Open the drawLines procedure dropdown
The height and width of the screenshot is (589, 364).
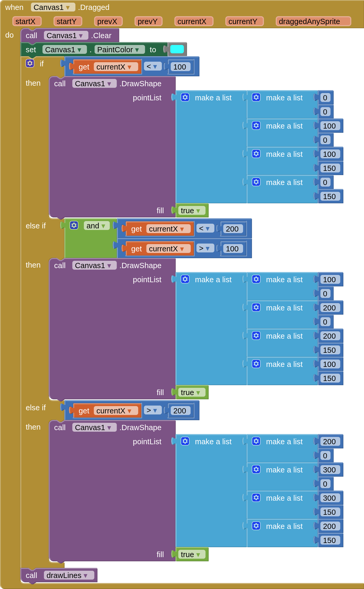86,576
